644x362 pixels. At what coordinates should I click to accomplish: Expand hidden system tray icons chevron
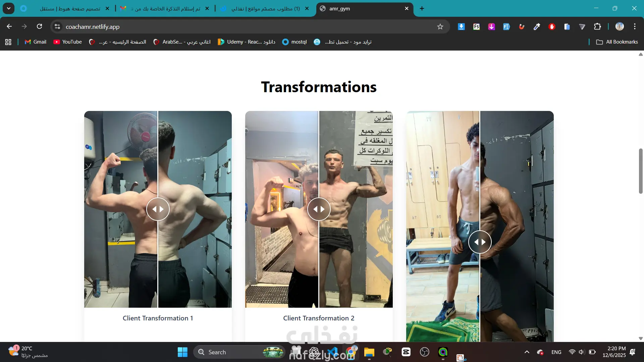(x=527, y=352)
